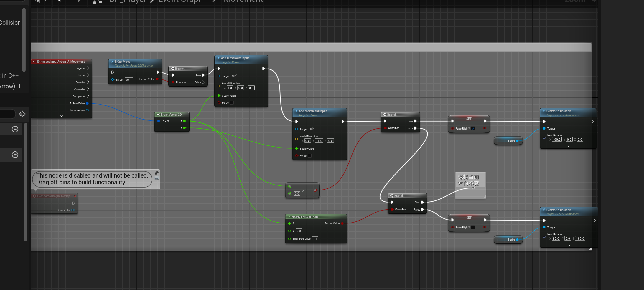Viewport: 644px width, 290px height.
Task: Click the greater-than node boolean output pin
Action: click(315, 190)
